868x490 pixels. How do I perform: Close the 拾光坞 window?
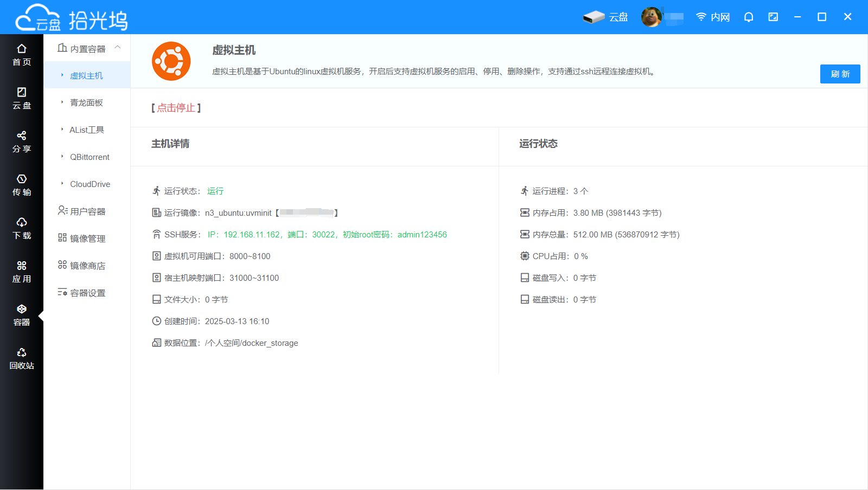point(847,17)
